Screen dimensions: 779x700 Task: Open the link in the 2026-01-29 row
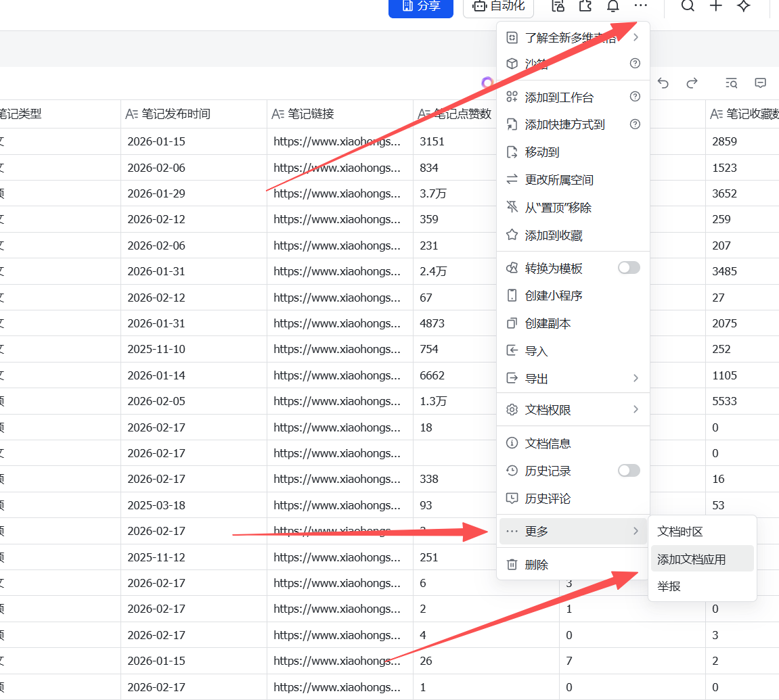pyautogui.click(x=337, y=193)
